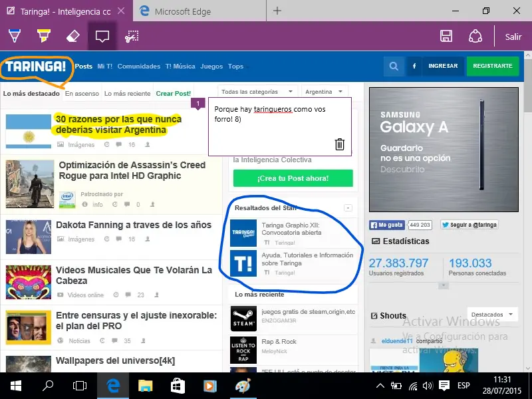
Task: Select the typed note comment tool
Action: point(102,36)
